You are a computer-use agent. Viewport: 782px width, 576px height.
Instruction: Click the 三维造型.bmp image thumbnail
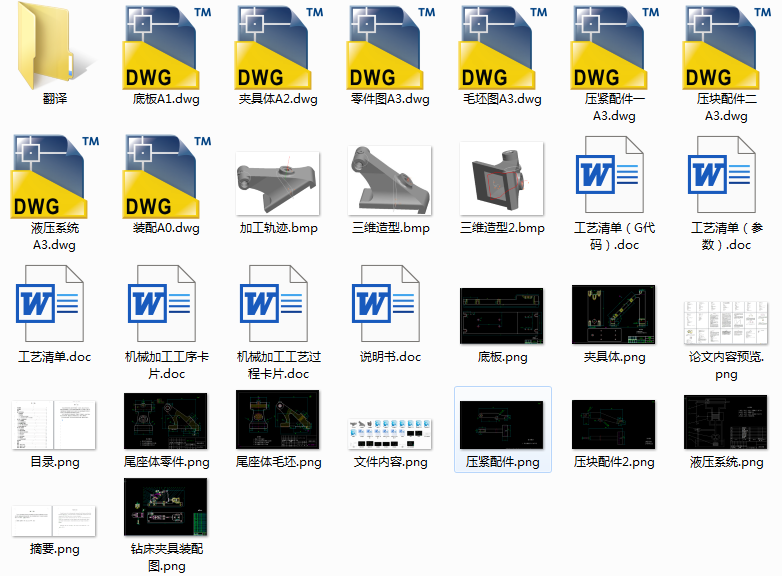click(x=390, y=181)
